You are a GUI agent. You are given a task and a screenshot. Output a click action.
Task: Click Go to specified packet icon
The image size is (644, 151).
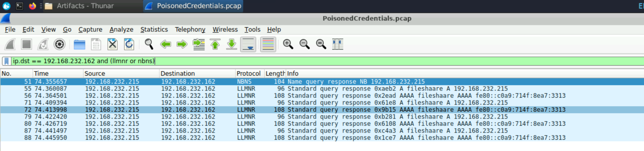(199, 44)
